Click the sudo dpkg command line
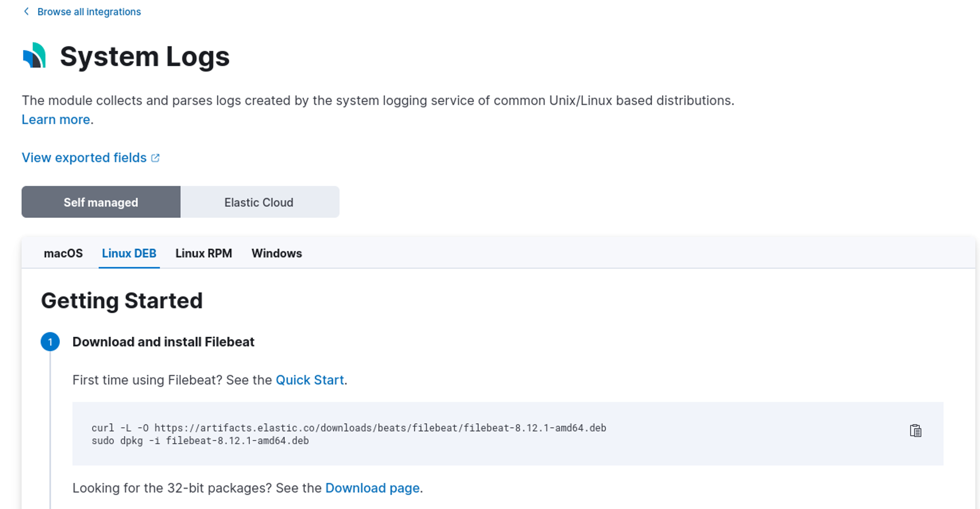This screenshot has width=980, height=509. coord(200,441)
